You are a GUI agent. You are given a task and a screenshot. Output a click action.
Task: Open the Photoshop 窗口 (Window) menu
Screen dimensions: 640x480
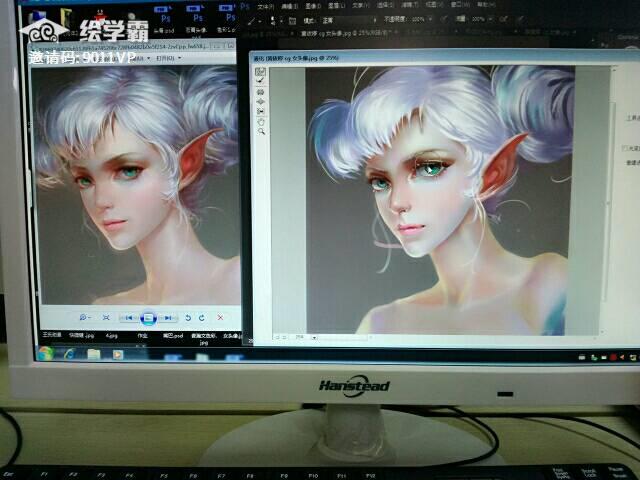coord(459,5)
